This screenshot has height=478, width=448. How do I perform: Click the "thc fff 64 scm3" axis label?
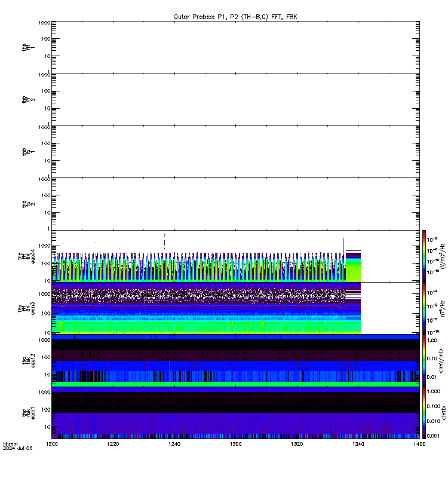pos(26,308)
